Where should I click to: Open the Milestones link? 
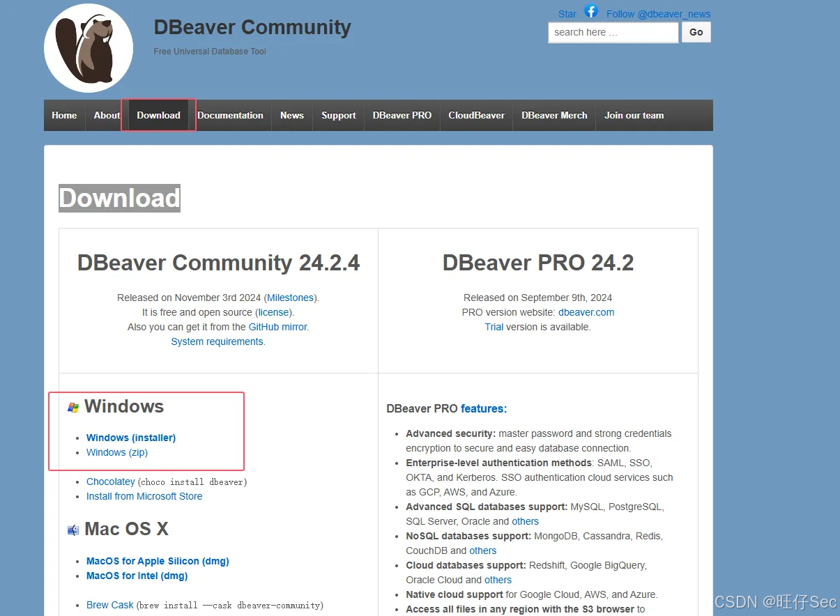coord(291,298)
